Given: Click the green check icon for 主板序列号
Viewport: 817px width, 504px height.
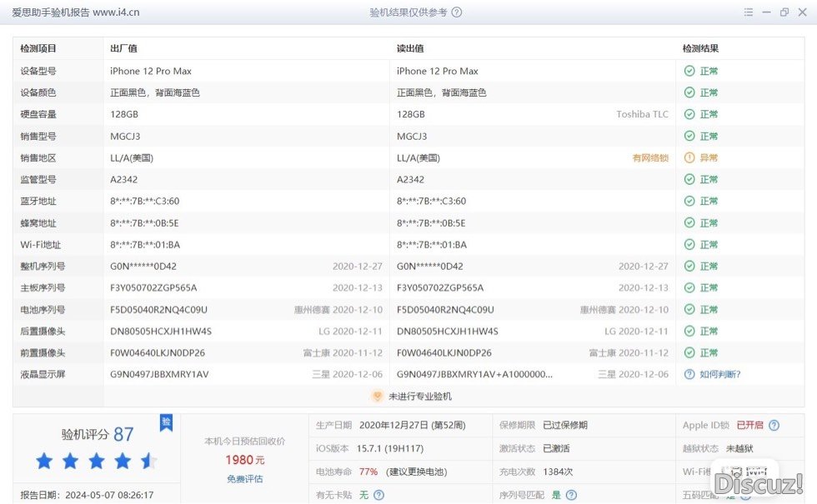Looking at the screenshot, I should coord(689,288).
